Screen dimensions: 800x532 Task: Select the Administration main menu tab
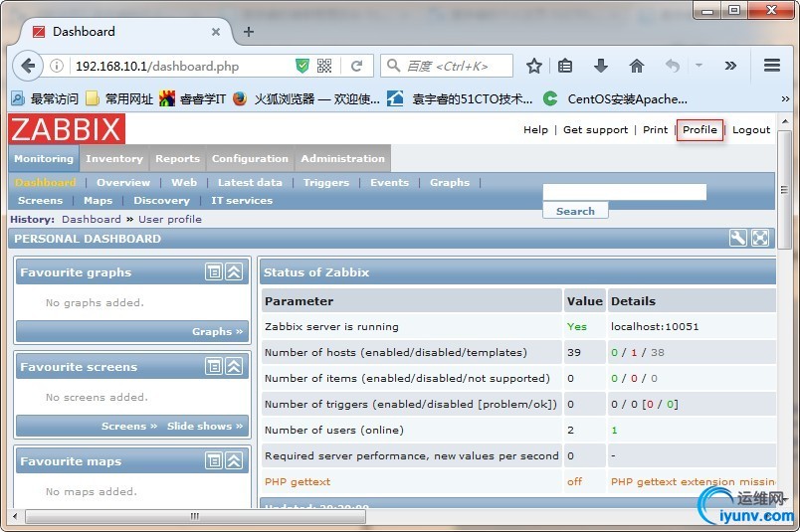point(343,159)
